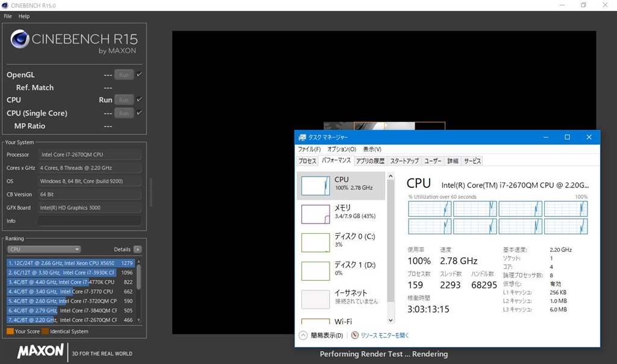Screen dimensions: 617x364
Task: Select イーサネット in sidebar
Action: click(x=341, y=300)
